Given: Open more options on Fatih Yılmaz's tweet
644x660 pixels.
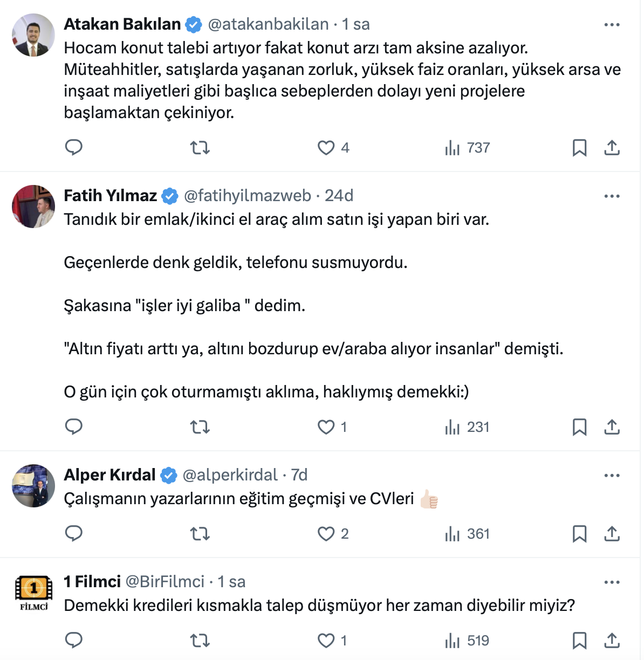Looking at the screenshot, I should pyautogui.click(x=612, y=196).
